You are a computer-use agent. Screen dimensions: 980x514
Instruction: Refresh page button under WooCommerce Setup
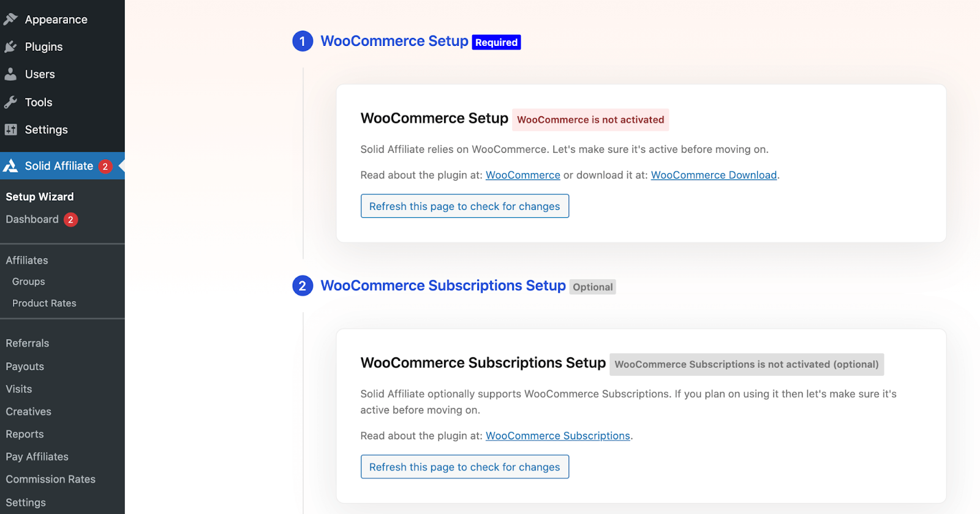pyautogui.click(x=465, y=206)
